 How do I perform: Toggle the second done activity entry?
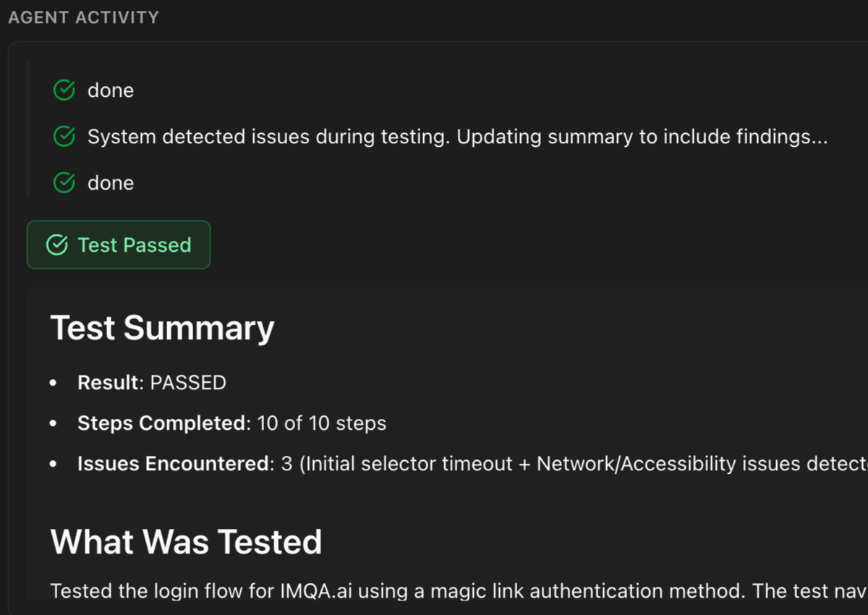111,182
